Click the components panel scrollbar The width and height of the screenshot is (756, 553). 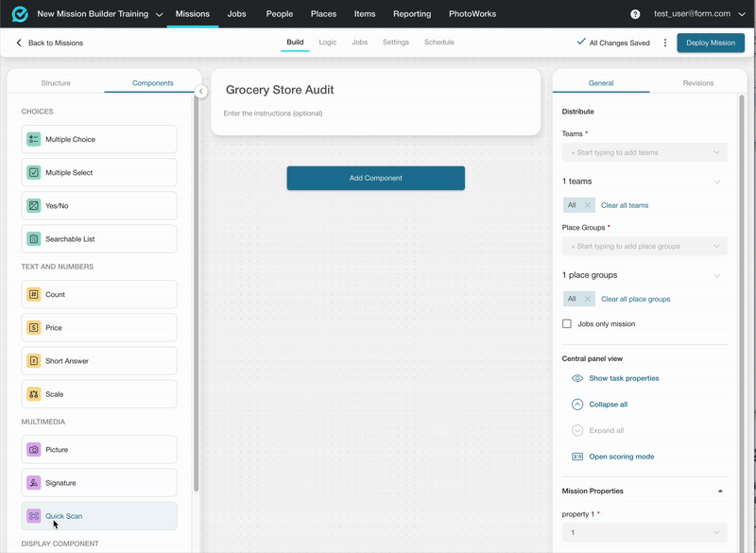(x=197, y=294)
